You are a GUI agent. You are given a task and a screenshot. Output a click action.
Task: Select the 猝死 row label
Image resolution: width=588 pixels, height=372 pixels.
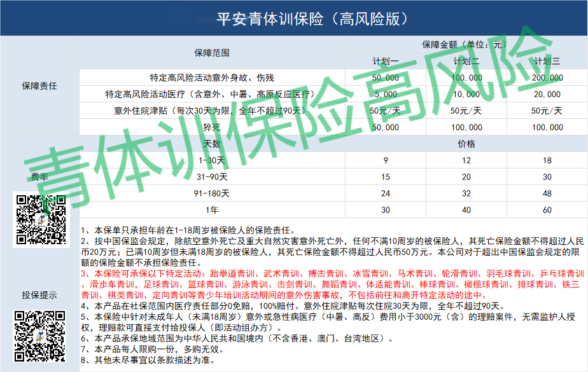click(212, 127)
